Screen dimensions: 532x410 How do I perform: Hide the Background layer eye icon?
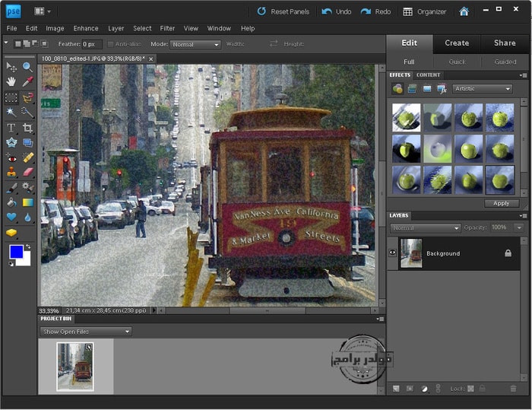(x=393, y=253)
